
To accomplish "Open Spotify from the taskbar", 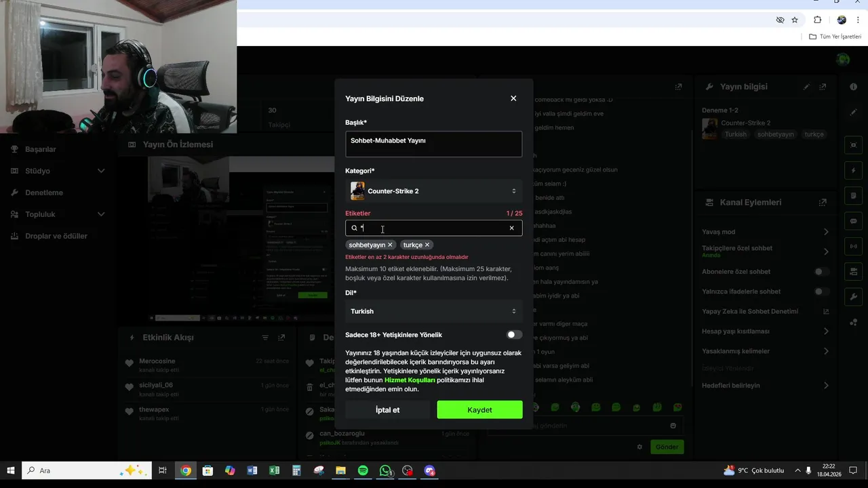I will click(x=363, y=470).
